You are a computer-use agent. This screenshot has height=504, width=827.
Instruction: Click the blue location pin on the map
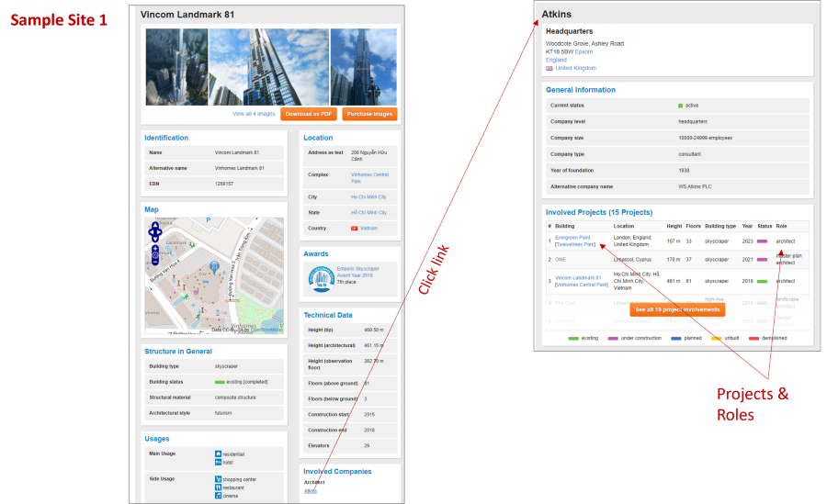214,266
